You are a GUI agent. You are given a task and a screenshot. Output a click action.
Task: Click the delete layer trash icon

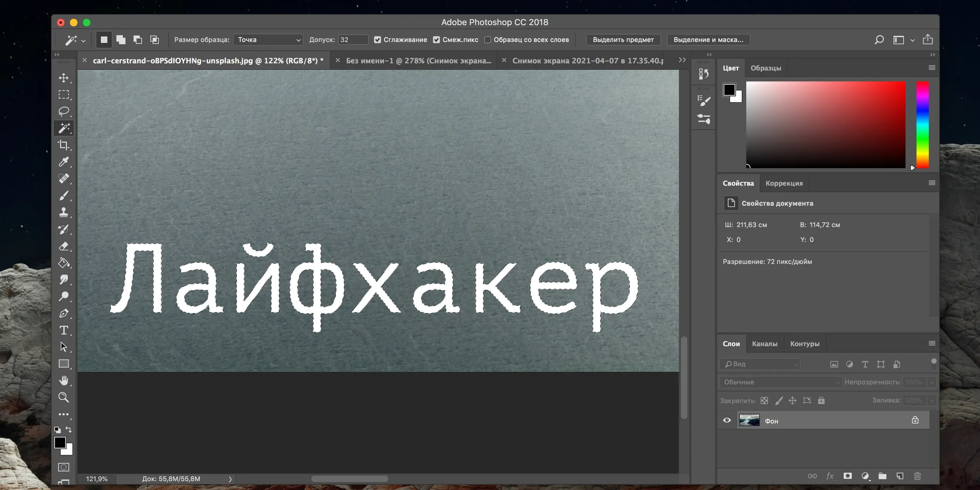pyautogui.click(x=917, y=476)
